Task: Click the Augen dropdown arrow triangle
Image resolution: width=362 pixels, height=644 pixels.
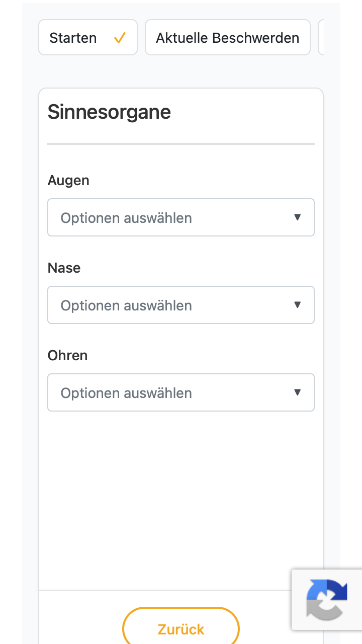Action: 297,217
